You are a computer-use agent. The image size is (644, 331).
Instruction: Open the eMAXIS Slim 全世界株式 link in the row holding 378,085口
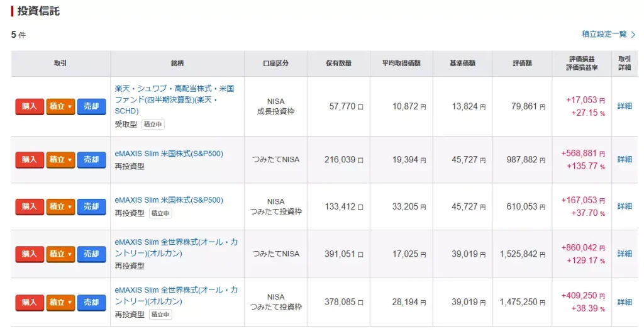coord(176,296)
